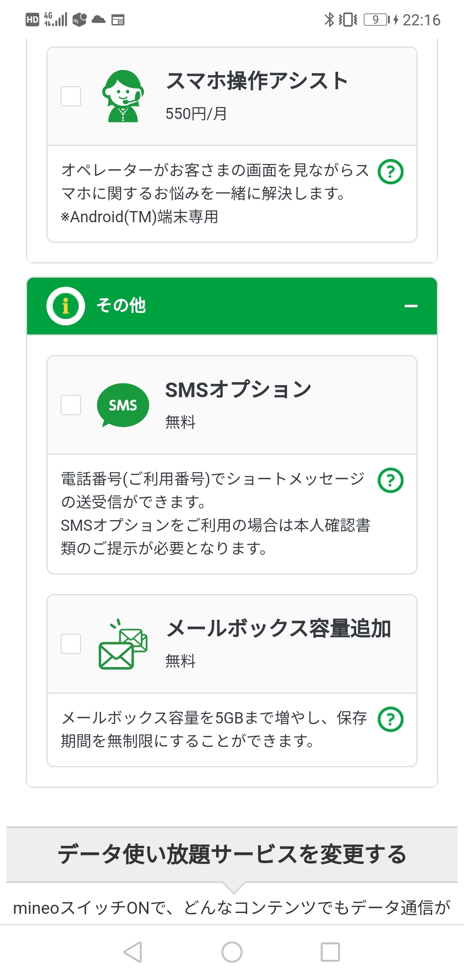
Task: Tap the スマホ操作アシスト title text
Action: coord(257,81)
